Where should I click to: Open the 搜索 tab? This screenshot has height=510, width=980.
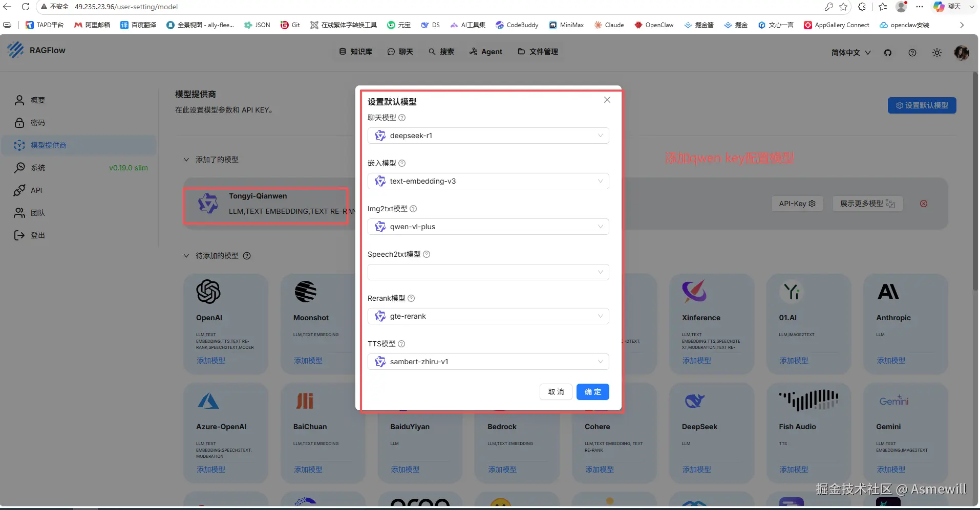(x=441, y=52)
